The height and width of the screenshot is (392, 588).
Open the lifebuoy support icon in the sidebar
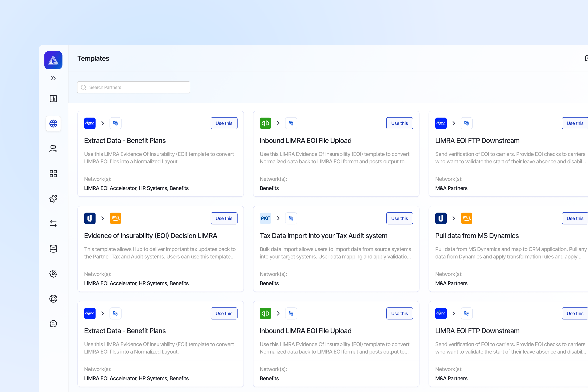tap(53, 299)
